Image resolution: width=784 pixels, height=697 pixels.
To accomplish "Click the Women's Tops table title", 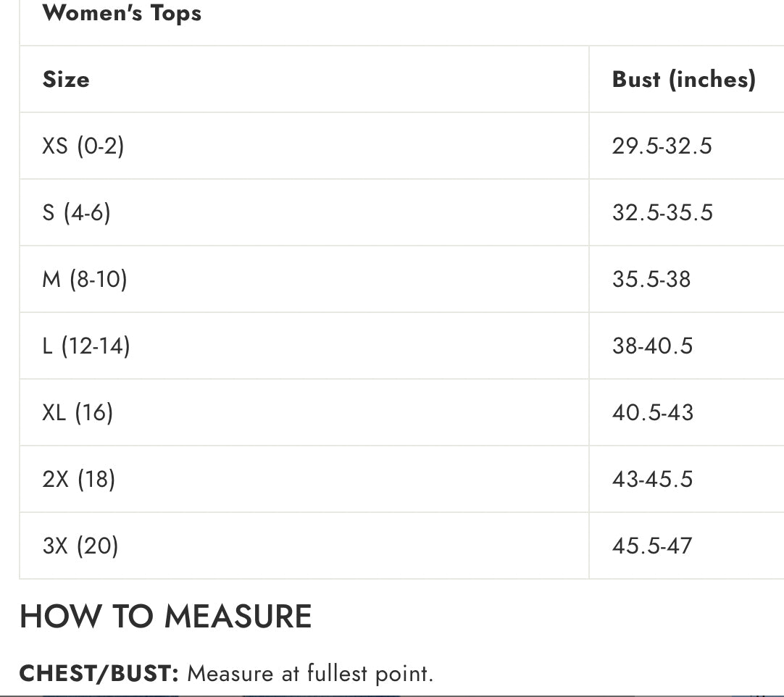I will pyautogui.click(x=122, y=12).
